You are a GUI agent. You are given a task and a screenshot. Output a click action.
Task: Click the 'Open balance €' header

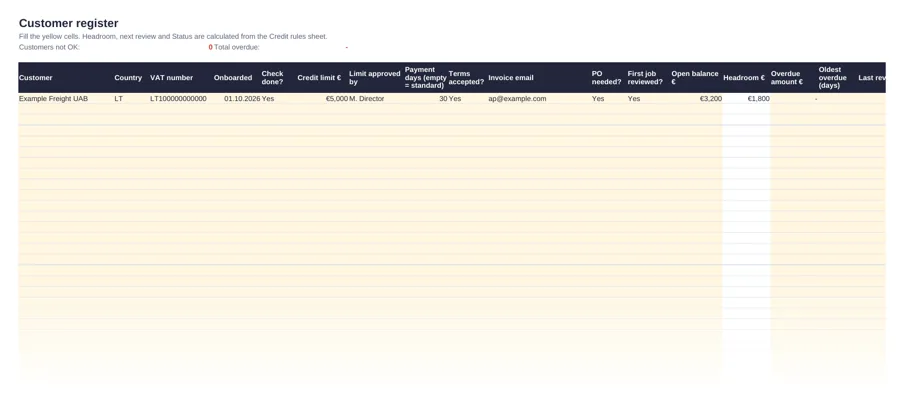pos(695,77)
